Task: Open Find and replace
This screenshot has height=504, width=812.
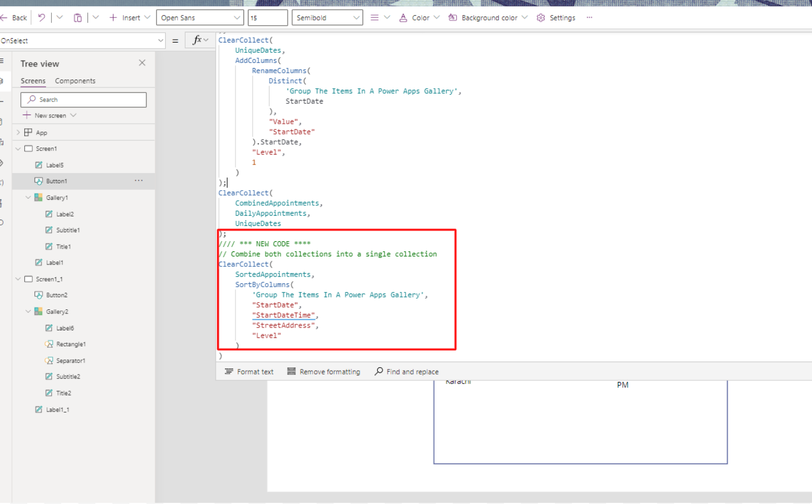Action: [x=406, y=371]
